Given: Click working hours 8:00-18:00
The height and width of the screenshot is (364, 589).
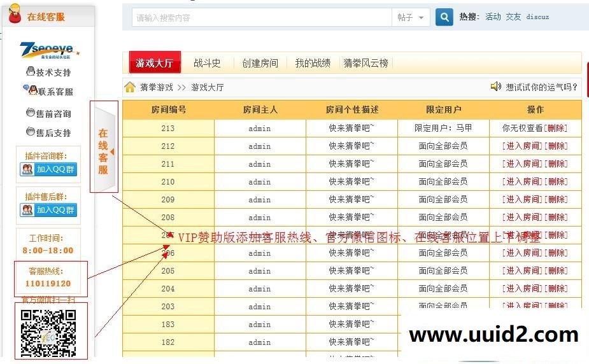Looking at the screenshot, I should point(48,250).
